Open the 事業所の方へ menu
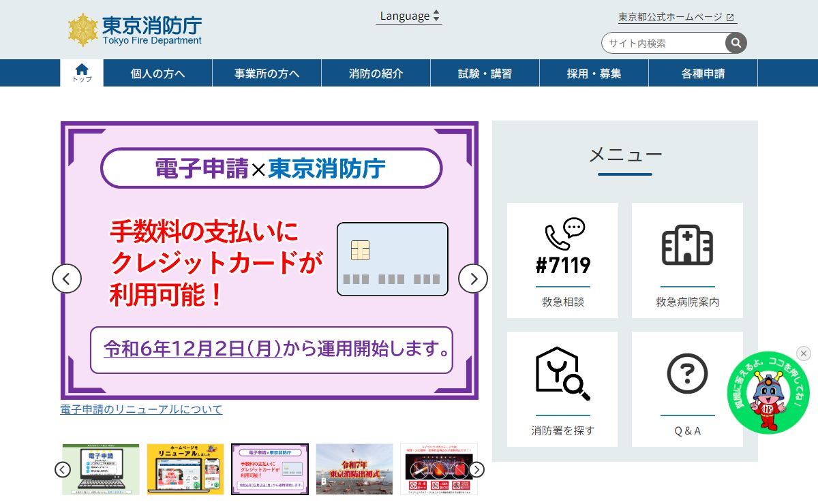This screenshot has height=504, width=818. coord(267,74)
